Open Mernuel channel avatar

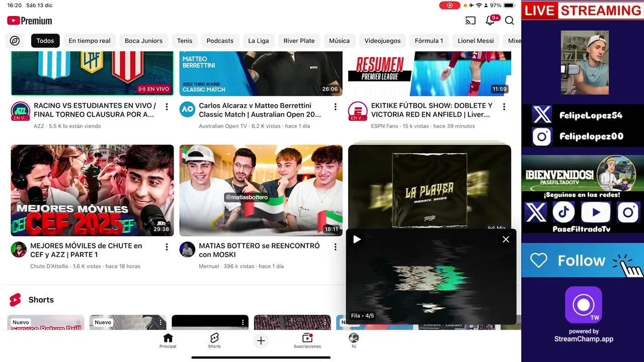[187, 250]
